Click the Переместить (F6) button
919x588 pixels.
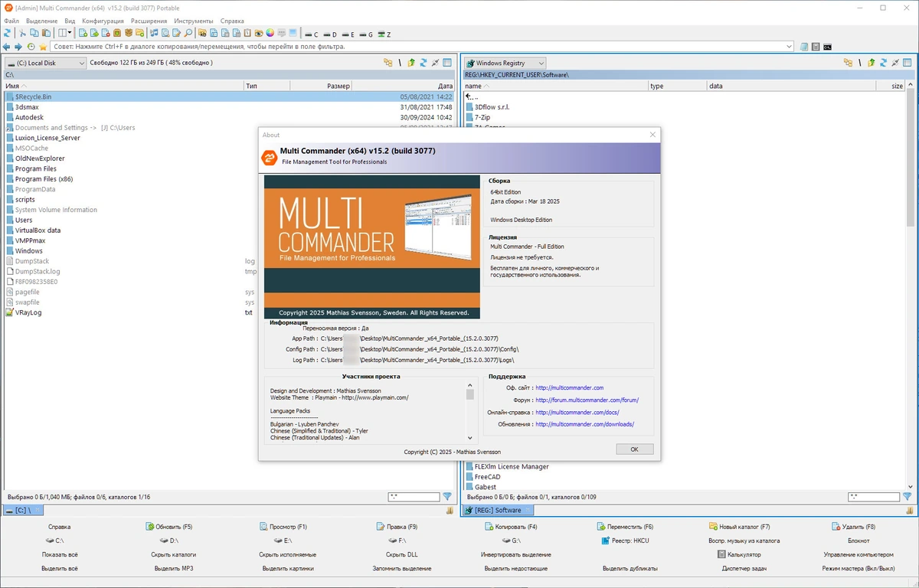pyautogui.click(x=625, y=527)
